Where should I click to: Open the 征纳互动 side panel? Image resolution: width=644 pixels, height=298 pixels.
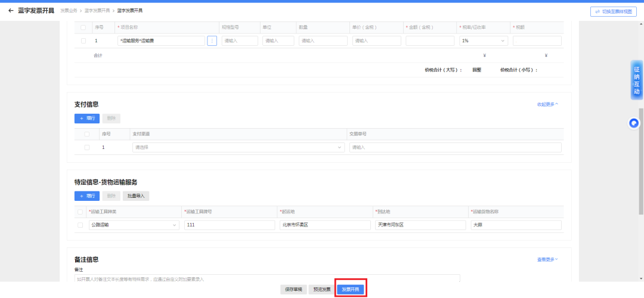click(x=637, y=80)
